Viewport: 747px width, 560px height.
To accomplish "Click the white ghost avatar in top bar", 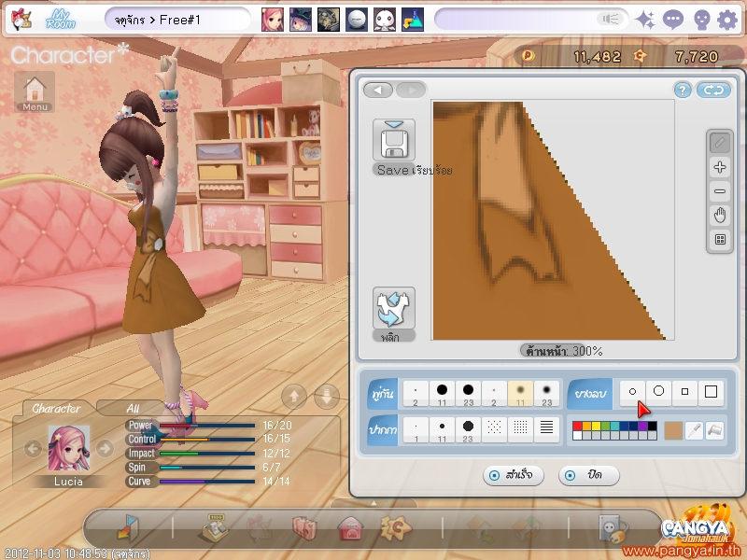I will click(385, 20).
